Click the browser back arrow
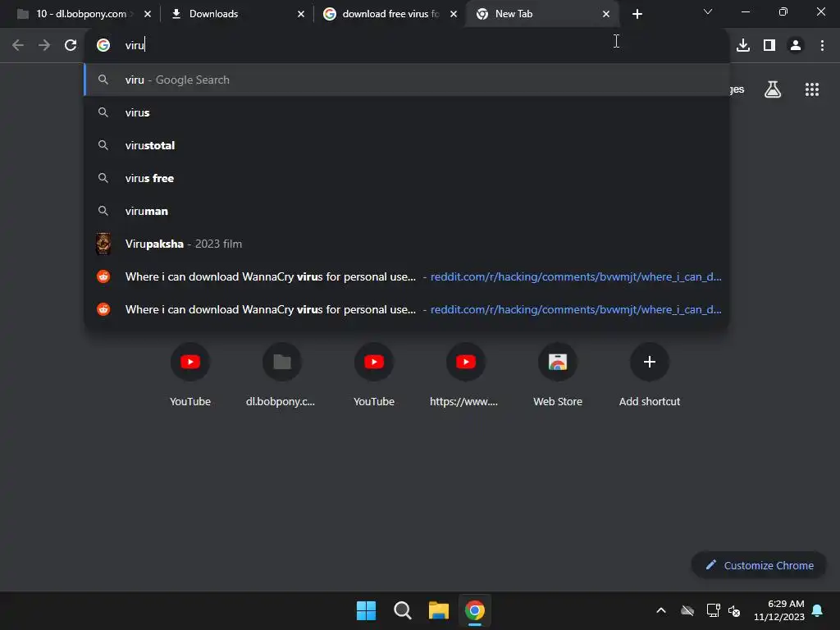This screenshot has height=630, width=840. click(x=18, y=46)
